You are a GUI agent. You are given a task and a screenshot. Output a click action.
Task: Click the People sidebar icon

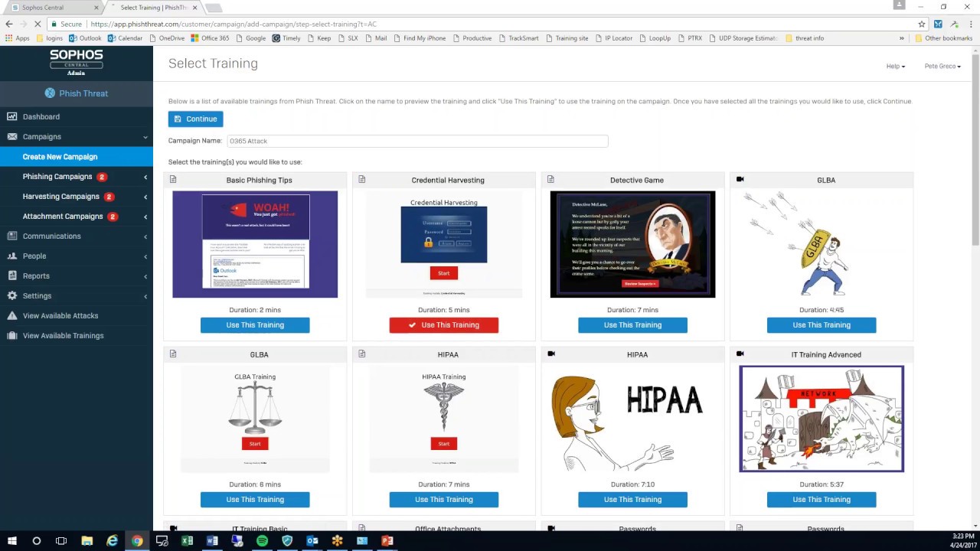pyautogui.click(x=12, y=256)
